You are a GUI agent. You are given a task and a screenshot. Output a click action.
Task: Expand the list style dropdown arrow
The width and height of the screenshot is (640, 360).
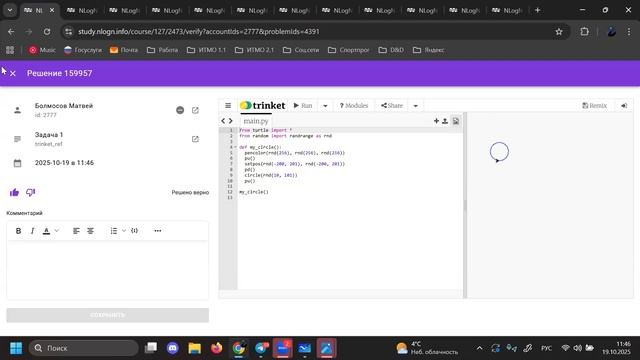[124, 231]
